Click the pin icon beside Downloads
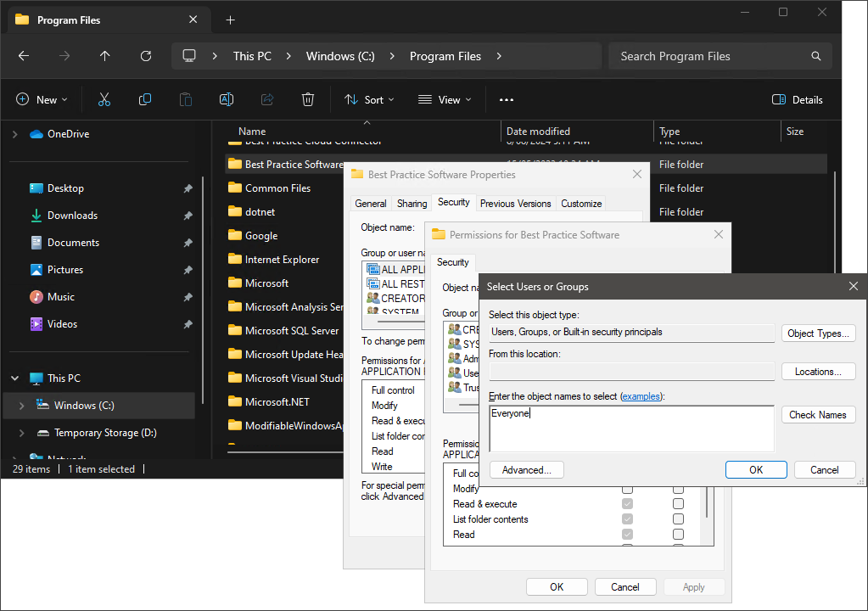 pyautogui.click(x=188, y=216)
